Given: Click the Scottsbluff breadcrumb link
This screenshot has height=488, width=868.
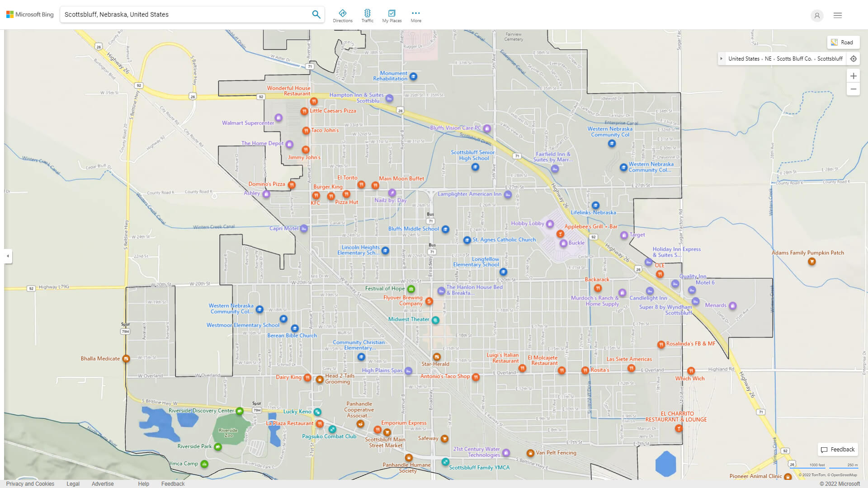Looking at the screenshot, I should coord(830,58).
